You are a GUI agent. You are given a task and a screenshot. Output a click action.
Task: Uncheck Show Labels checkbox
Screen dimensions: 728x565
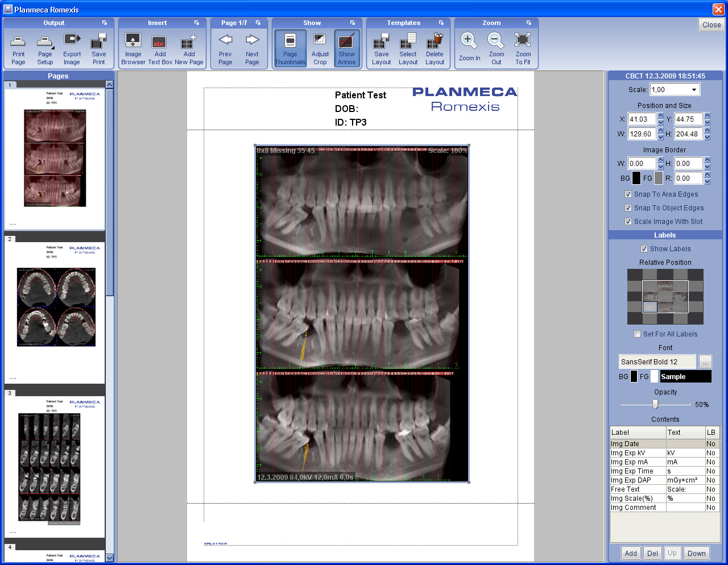coord(644,249)
